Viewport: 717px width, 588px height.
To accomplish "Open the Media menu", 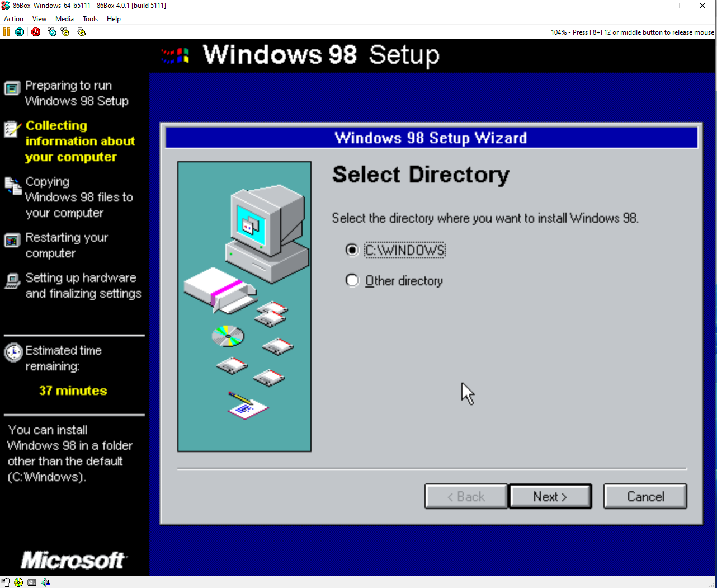I will coord(64,18).
